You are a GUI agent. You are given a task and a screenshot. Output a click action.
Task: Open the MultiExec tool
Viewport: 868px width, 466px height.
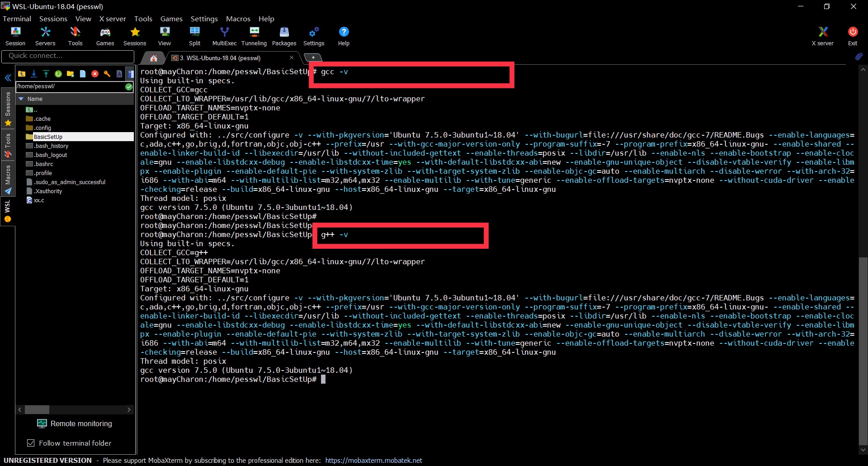click(224, 35)
